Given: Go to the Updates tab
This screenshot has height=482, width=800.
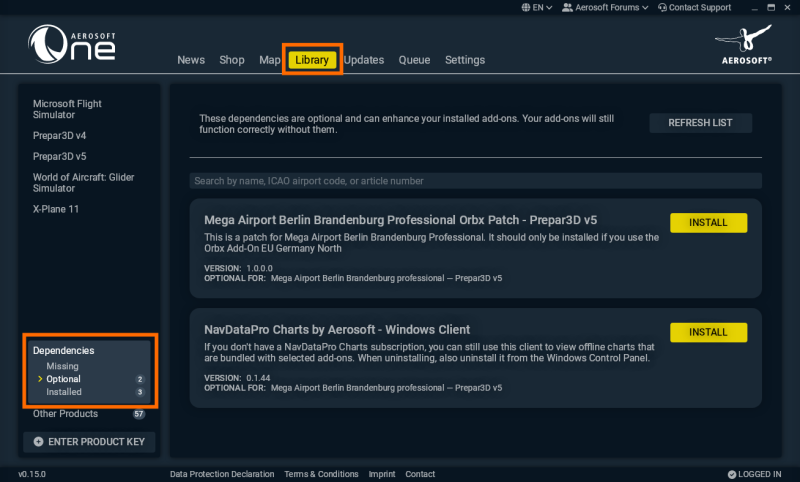Looking at the screenshot, I should 364,60.
